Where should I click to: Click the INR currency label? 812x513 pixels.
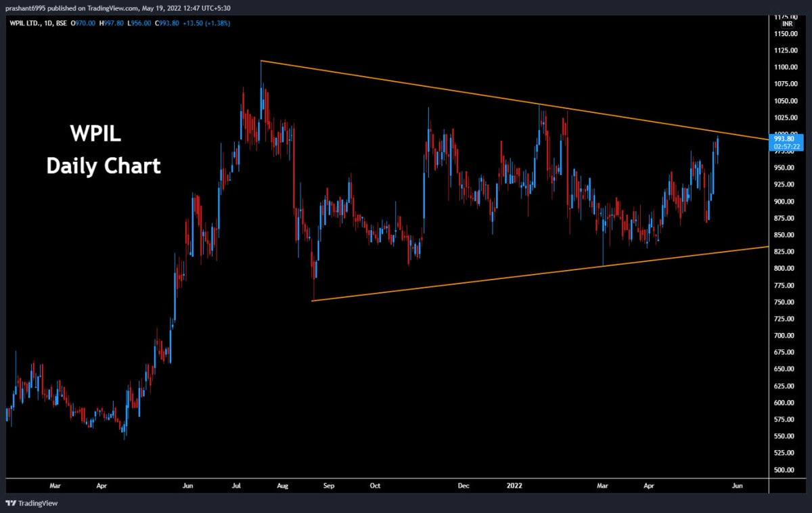click(787, 24)
